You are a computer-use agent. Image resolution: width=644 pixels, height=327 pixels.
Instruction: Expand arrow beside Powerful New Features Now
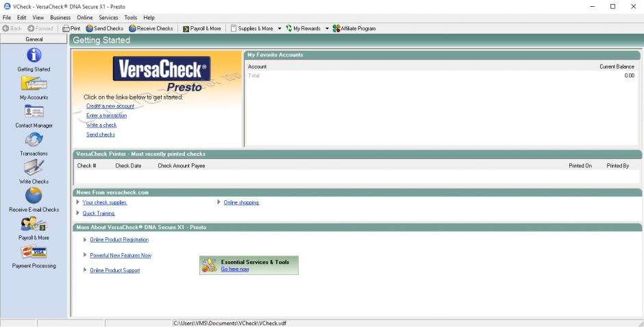coord(85,255)
